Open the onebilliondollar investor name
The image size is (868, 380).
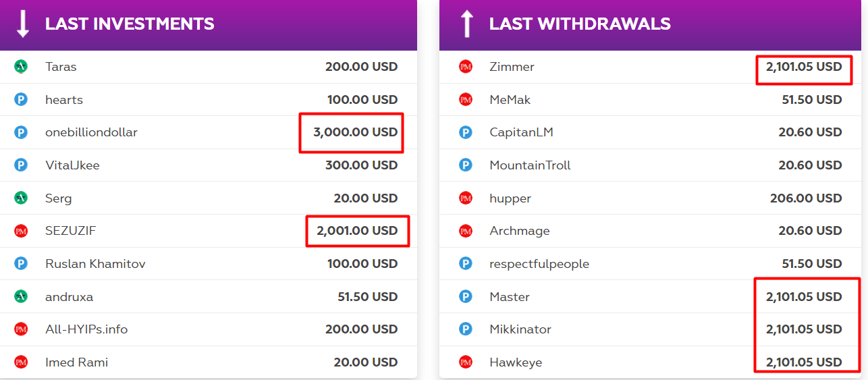point(91,132)
